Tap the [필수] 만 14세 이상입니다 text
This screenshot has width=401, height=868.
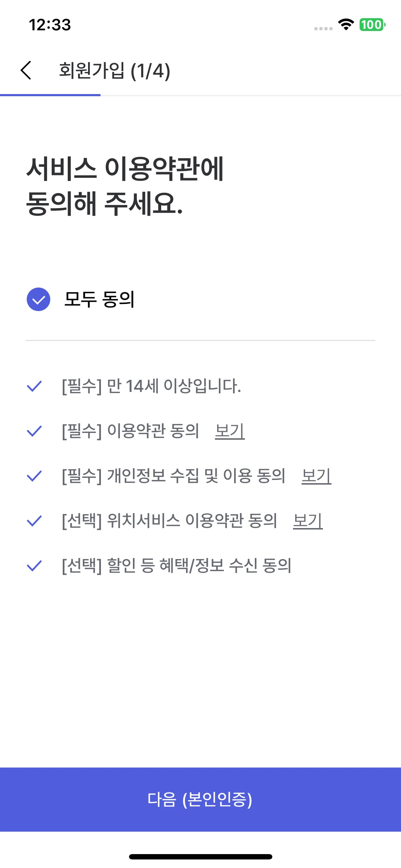[x=151, y=386]
